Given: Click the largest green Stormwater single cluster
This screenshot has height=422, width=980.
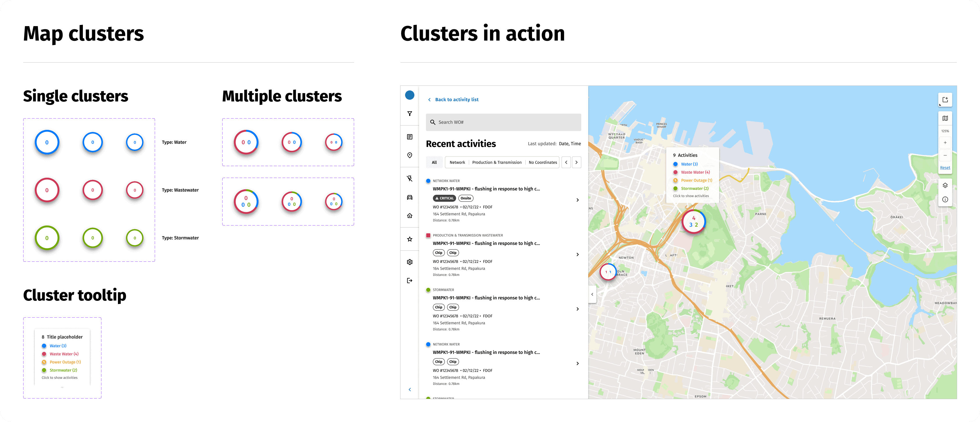Looking at the screenshot, I should pos(47,238).
